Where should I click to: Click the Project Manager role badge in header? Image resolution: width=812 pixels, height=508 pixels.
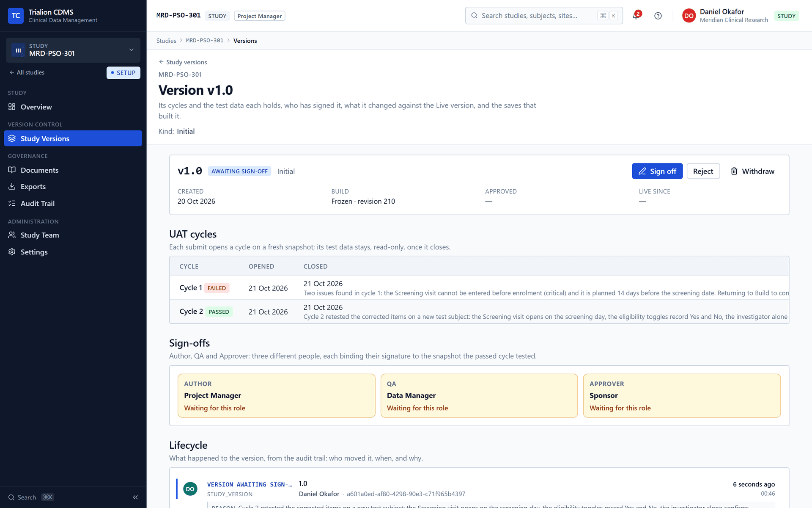[260, 16]
